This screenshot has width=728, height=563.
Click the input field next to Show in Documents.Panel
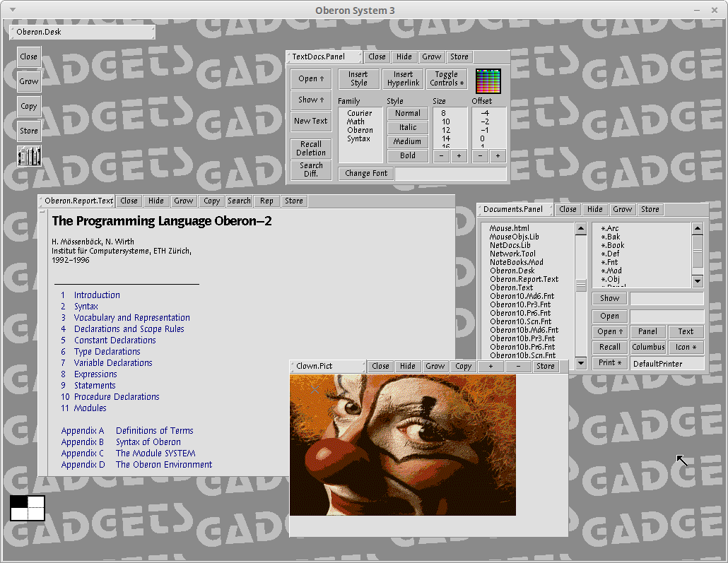point(667,298)
